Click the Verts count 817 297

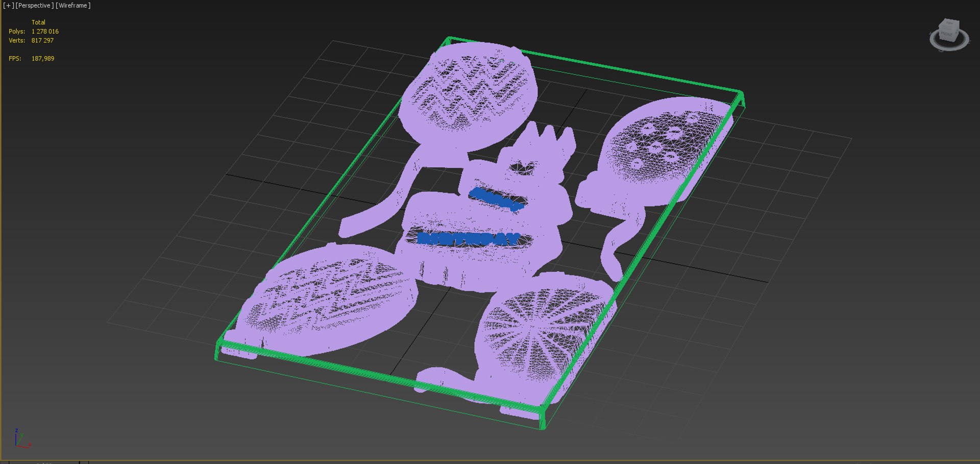coord(42,41)
